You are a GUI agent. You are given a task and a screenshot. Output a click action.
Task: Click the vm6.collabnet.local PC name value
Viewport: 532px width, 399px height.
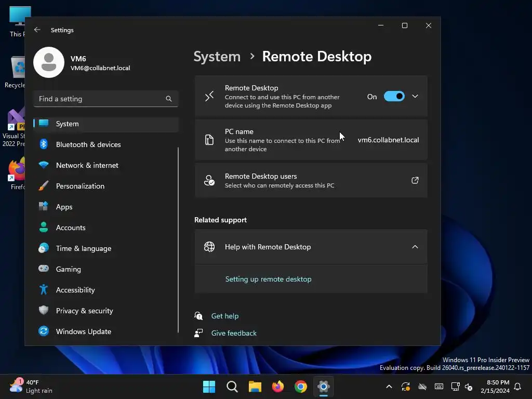[x=388, y=140]
